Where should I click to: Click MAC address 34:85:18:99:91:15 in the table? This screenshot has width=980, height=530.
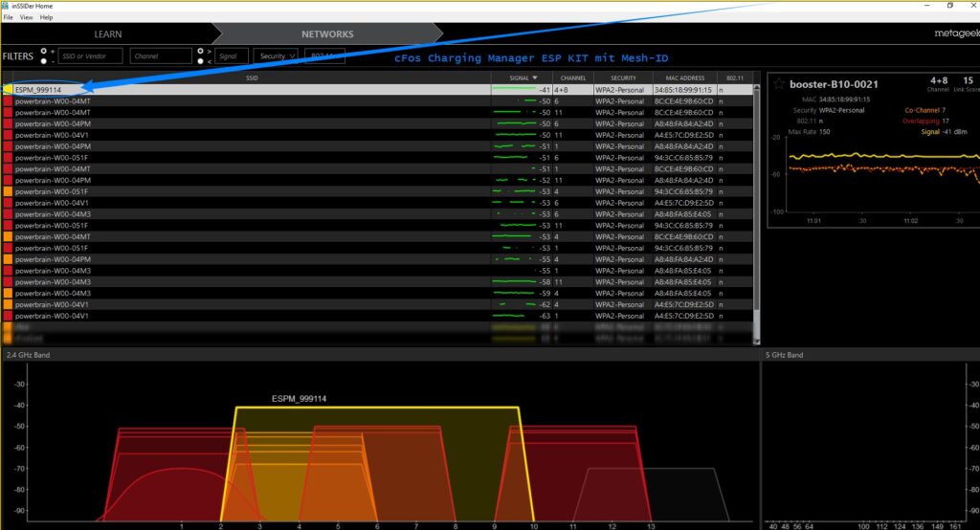[682, 90]
